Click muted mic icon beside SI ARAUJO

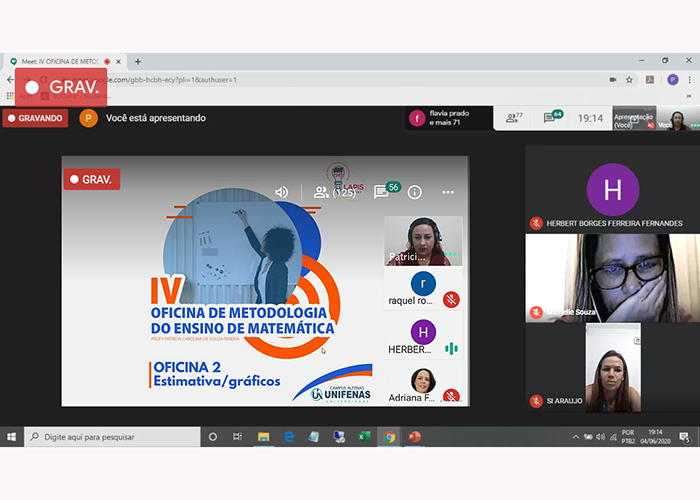(536, 401)
